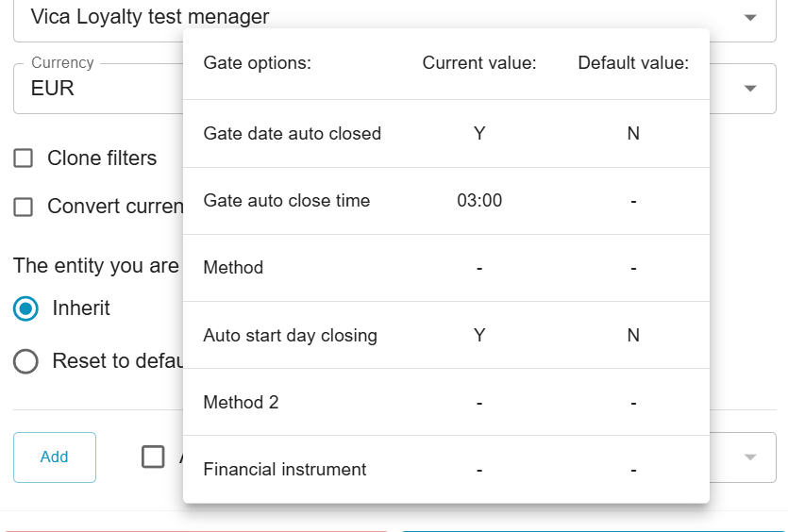Enable the Clone filters checkbox

coord(24,158)
